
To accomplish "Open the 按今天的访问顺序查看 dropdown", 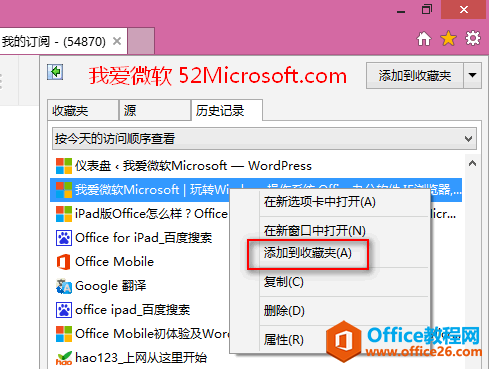I will pyautogui.click(x=264, y=138).
